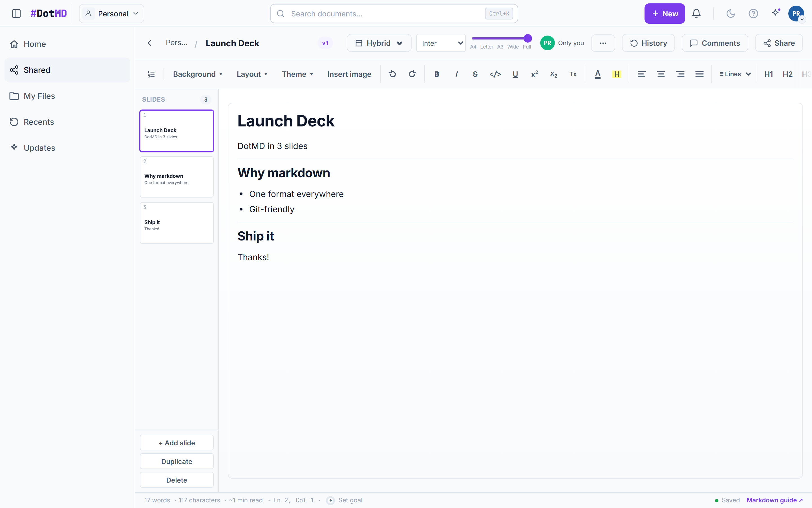Toggle the outline list icon
The width and height of the screenshot is (812, 508).
click(x=151, y=74)
